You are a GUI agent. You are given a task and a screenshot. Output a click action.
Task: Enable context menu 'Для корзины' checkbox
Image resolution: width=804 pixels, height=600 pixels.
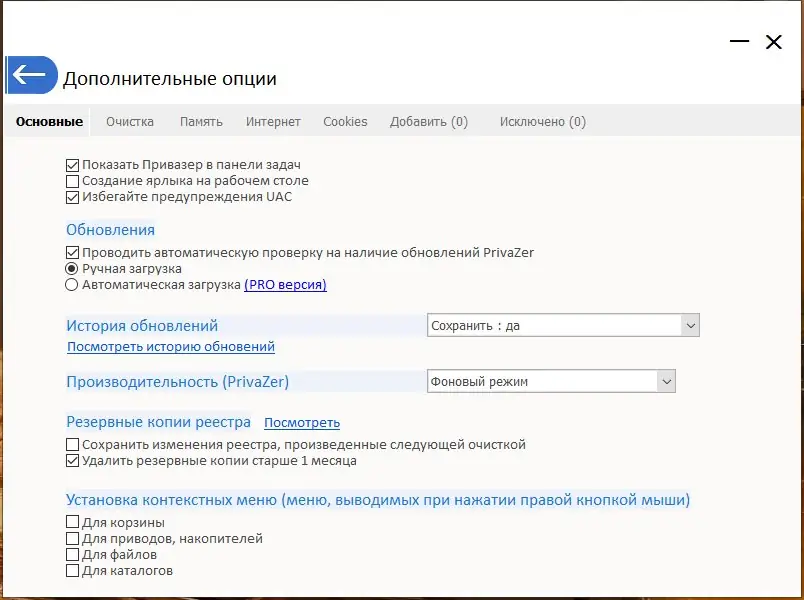pos(72,522)
